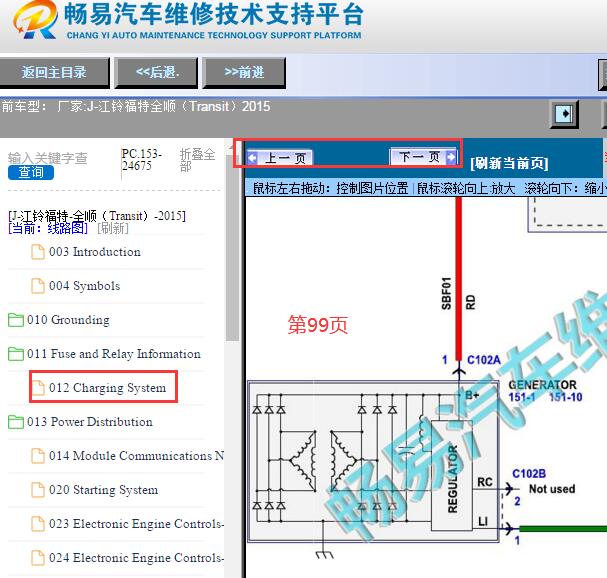The width and height of the screenshot is (607, 578).
Task: Click the 004 Symbols page icon
Action: click(38, 286)
